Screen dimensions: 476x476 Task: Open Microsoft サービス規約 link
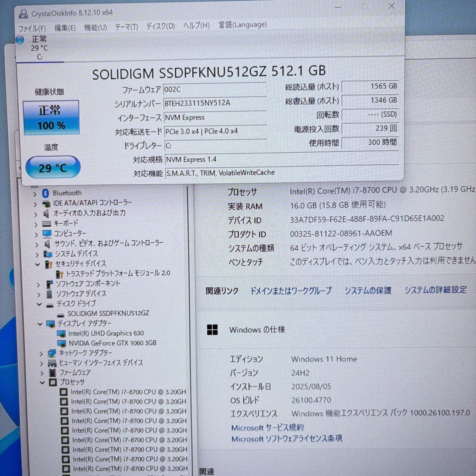pyautogui.click(x=267, y=428)
